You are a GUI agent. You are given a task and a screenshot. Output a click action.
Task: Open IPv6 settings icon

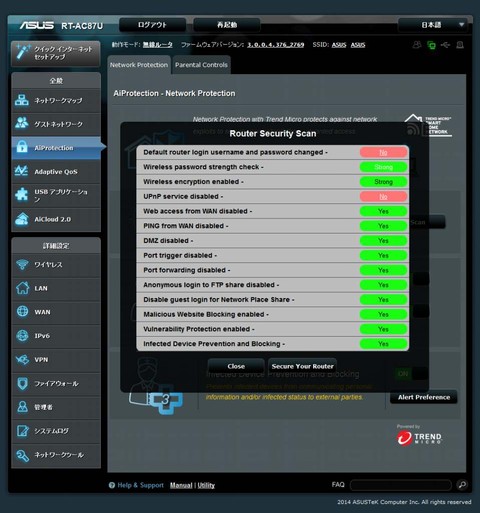[22, 336]
